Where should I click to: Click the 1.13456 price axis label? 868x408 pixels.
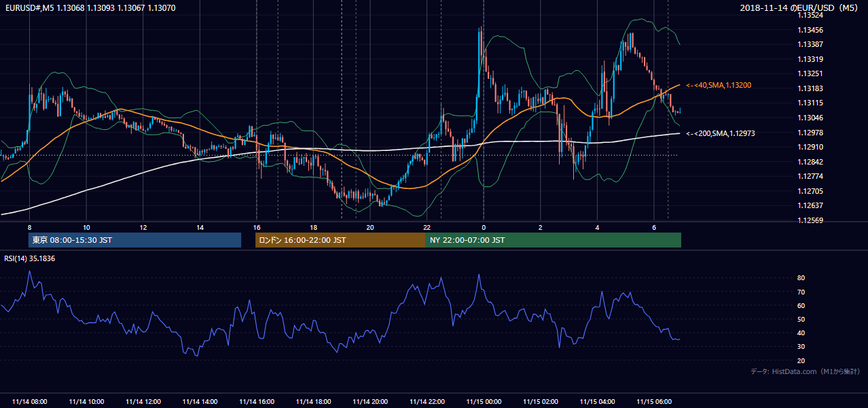[x=811, y=30]
